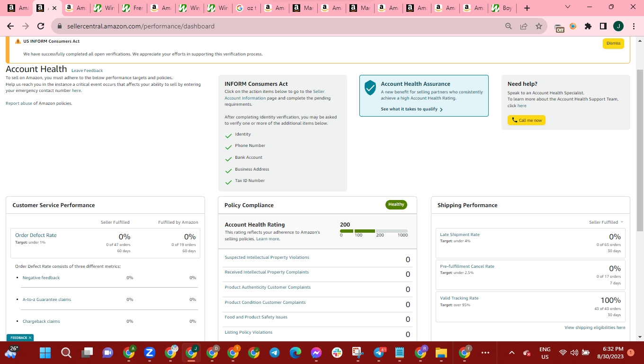This screenshot has width=644, height=364.
Task: Open the extension showing the Off badge
Action: click(x=559, y=27)
